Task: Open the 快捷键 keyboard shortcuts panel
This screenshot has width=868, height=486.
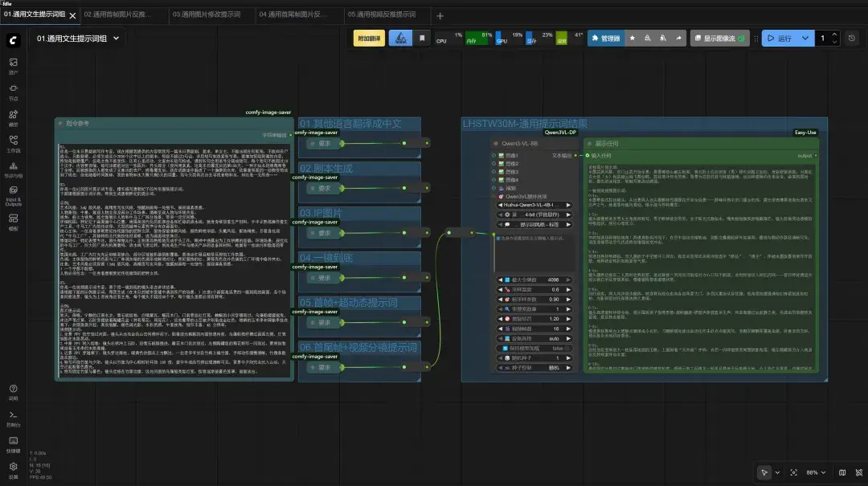Action: click(14, 444)
